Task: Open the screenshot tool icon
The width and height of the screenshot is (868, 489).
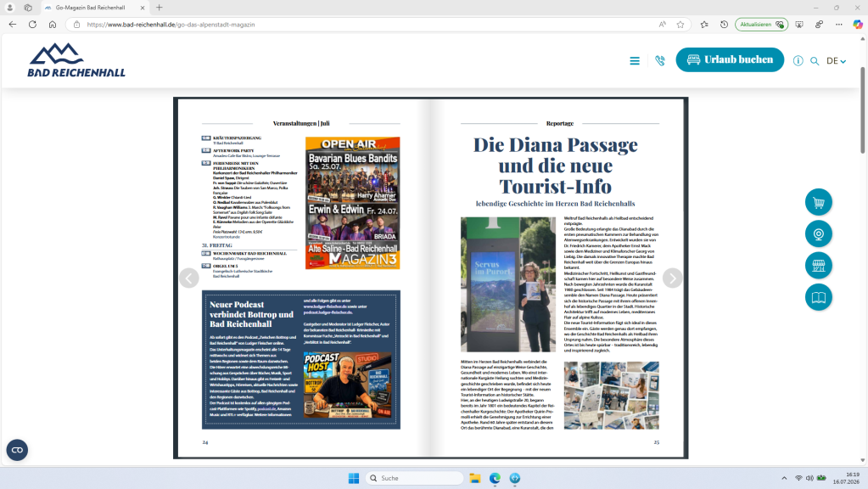Action: click(x=799, y=25)
